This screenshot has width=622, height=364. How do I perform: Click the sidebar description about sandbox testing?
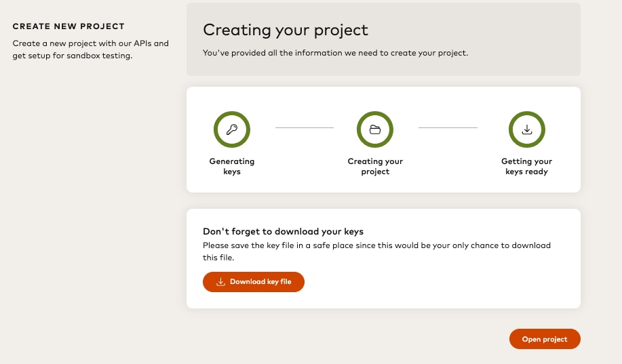click(90, 49)
